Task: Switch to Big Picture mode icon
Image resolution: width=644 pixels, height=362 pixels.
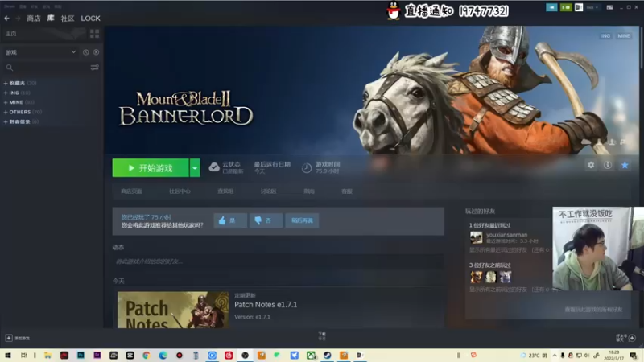Action: (609, 7)
